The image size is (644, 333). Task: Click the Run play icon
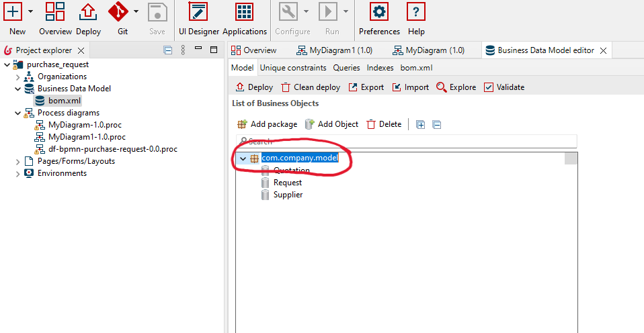pos(328,11)
